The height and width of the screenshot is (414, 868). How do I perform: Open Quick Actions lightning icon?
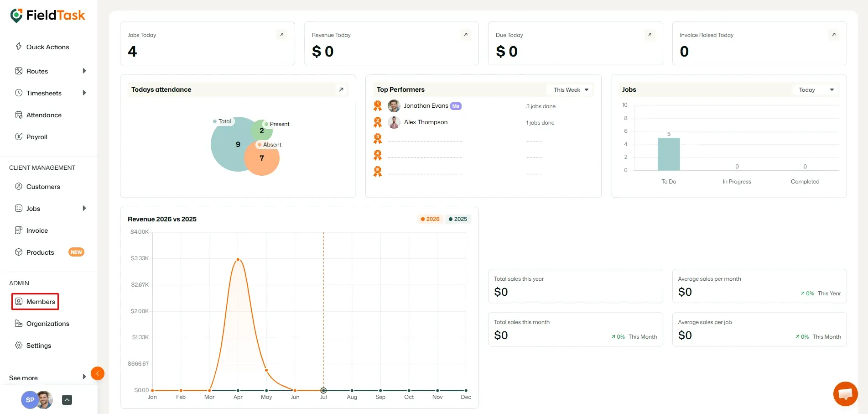click(x=19, y=46)
